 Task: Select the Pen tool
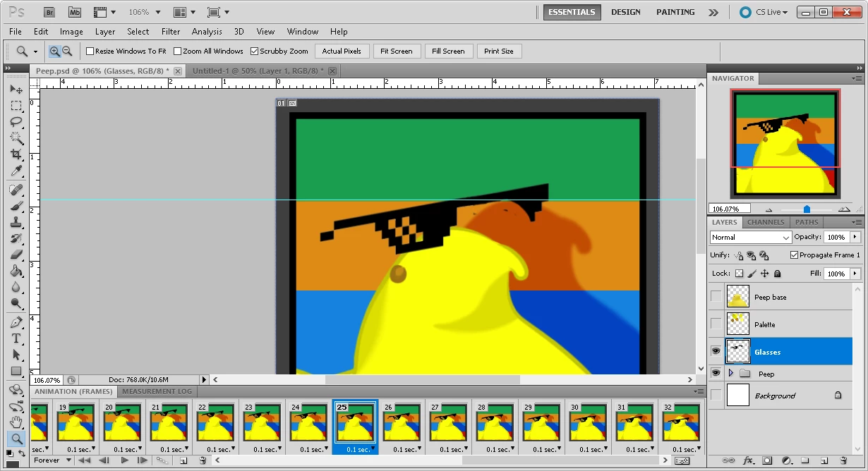[16, 322]
